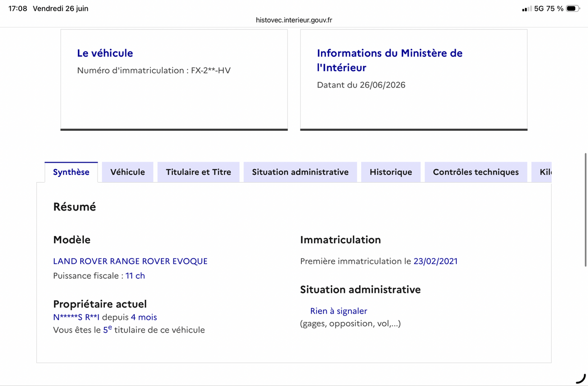588x386 pixels.
Task: Open the Contrôles techniques tab
Action: (x=476, y=172)
